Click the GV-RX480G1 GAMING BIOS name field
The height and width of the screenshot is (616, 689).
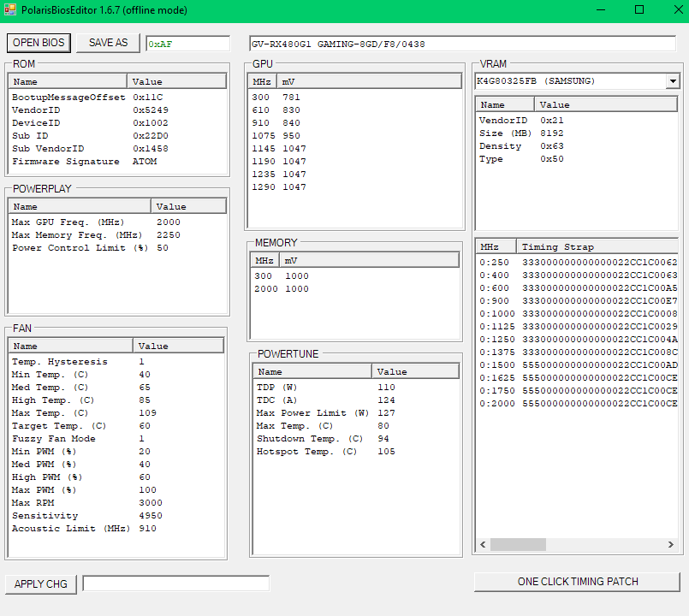462,44
